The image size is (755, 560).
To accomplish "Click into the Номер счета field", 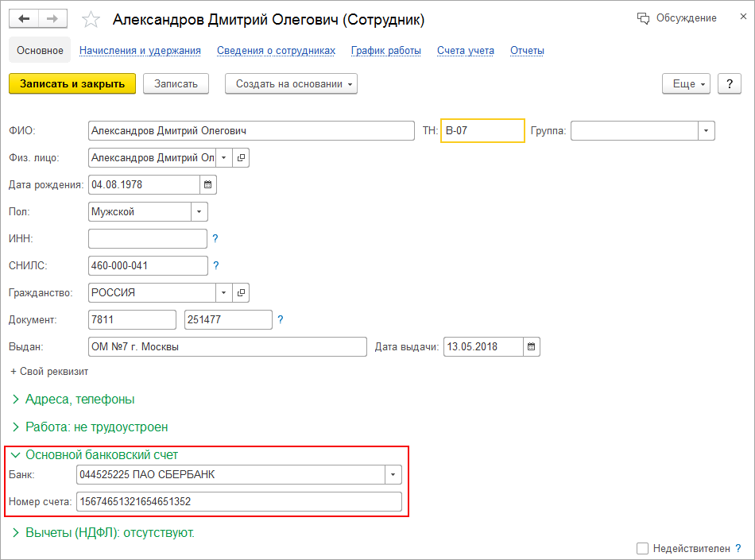I will (x=238, y=502).
